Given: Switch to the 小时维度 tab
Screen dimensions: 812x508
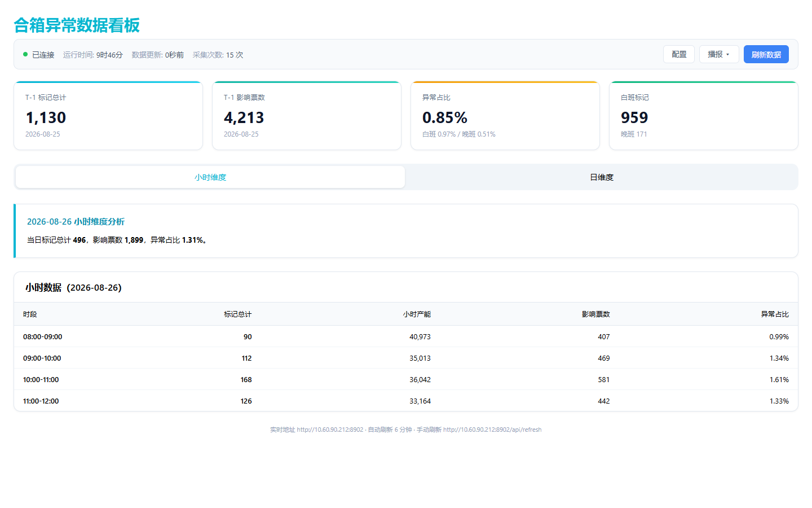Looking at the screenshot, I should [x=210, y=177].
